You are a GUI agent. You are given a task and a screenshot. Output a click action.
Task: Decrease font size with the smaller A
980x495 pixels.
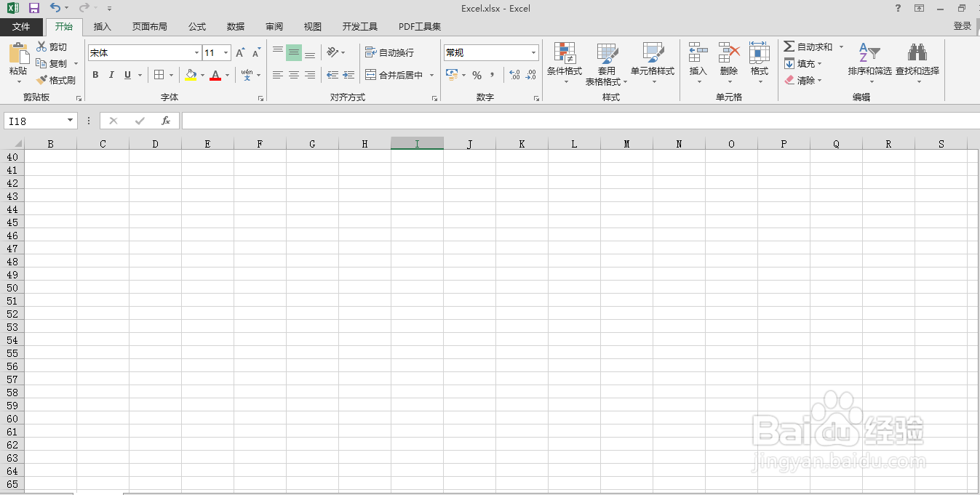pyautogui.click(x=256, y=53)
